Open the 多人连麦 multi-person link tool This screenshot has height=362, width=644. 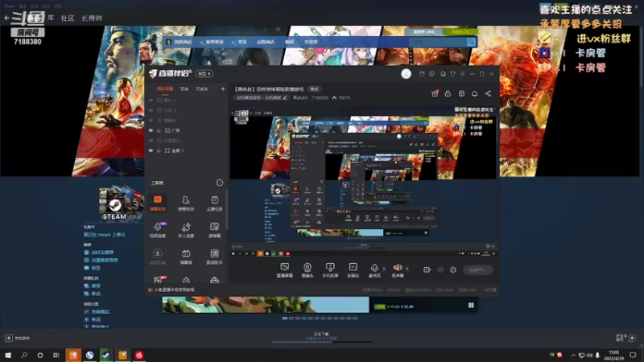[186, 230]
